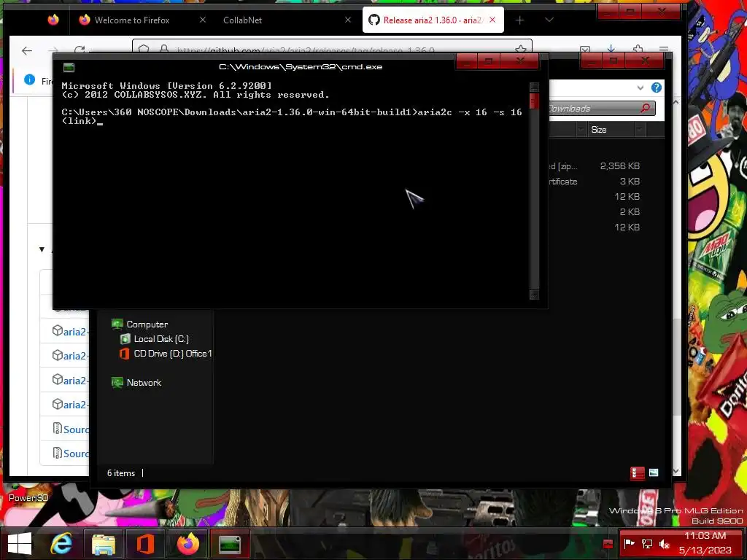Open Action Center flag tray icon
The width and height of the screenshot is (747, 560).
click(630, 543)
